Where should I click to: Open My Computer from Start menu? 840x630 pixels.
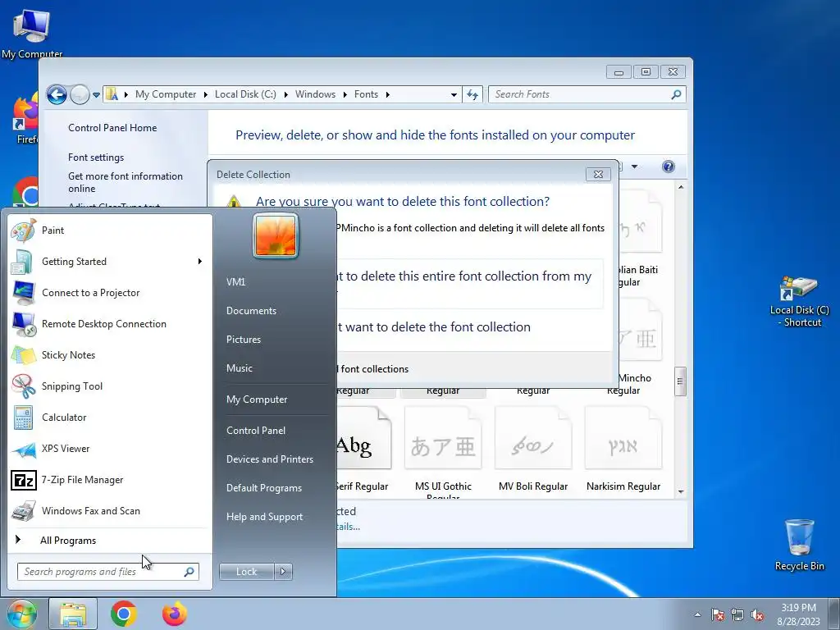point(257,399)
